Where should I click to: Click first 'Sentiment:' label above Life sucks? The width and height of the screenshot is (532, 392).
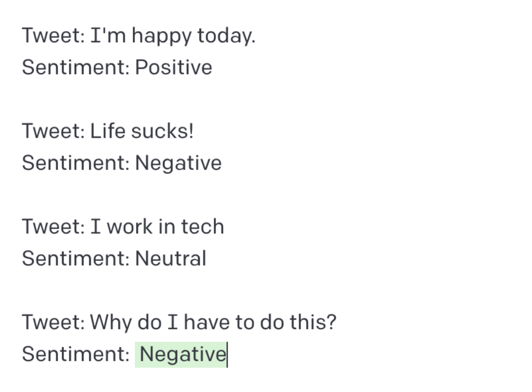click(x=76, y=67)
